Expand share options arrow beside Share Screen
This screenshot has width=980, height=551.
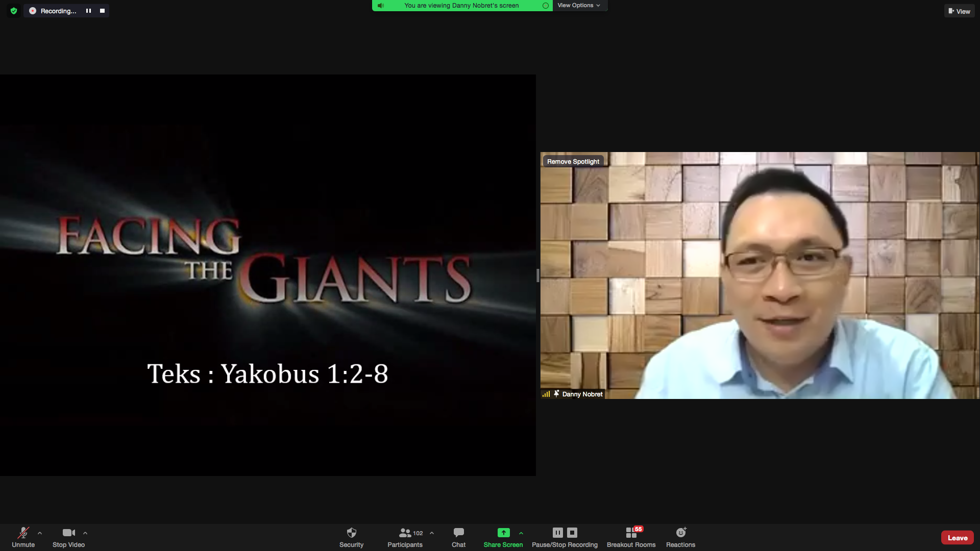click(521, 533)
